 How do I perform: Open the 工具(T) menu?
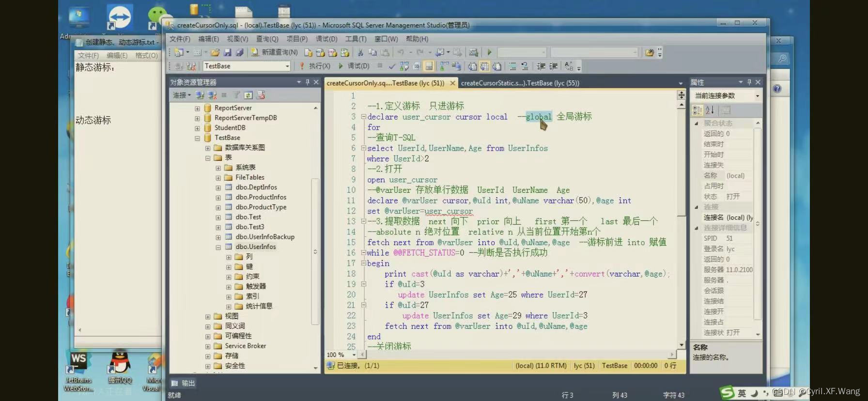tap(356, 39)
